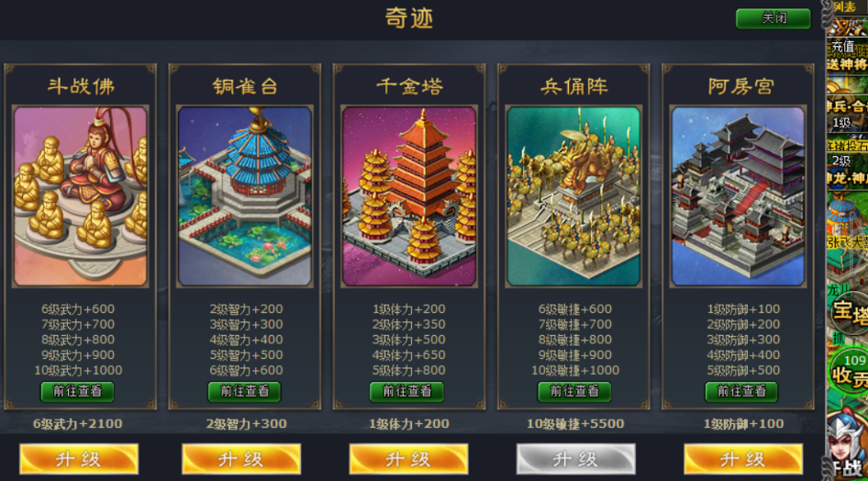Go to 前往查看 on the 兵俑阵 card
Viewport: 868px width, 481px height.
tap(574, 391)
